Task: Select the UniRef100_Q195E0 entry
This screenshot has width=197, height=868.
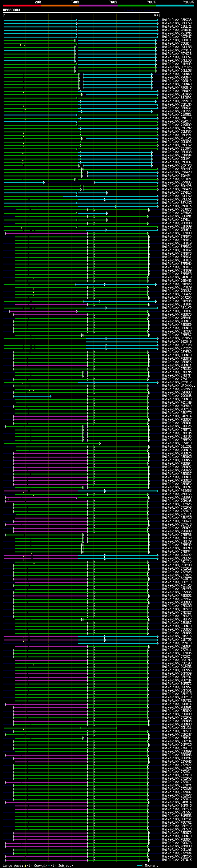Action: pos(176,101)
